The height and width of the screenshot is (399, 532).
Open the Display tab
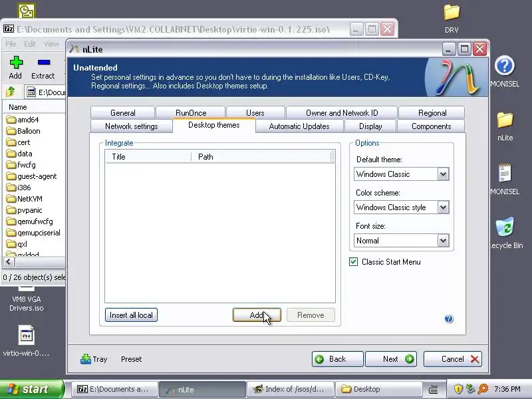coord(370,126)
